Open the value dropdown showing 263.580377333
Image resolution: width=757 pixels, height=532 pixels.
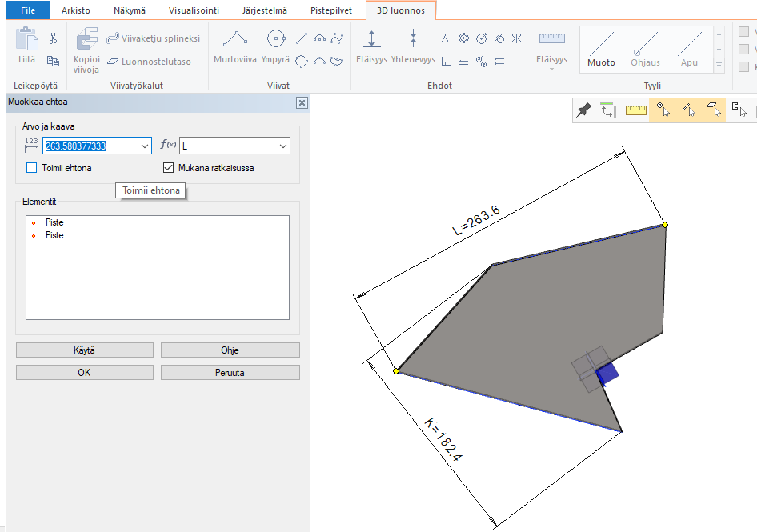[x=144, y=146]
